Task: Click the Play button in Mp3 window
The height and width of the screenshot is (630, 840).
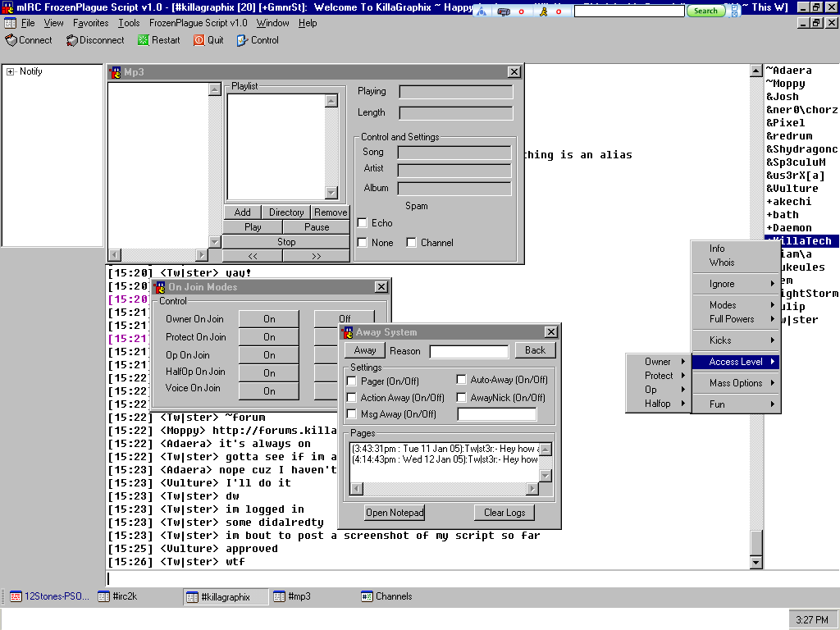Action: [253, 227]
